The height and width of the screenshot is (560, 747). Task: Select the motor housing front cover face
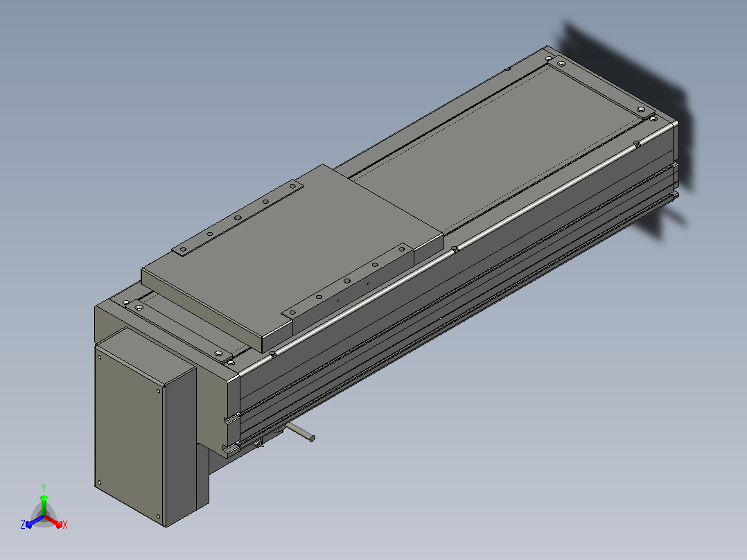tap(129, 434)
